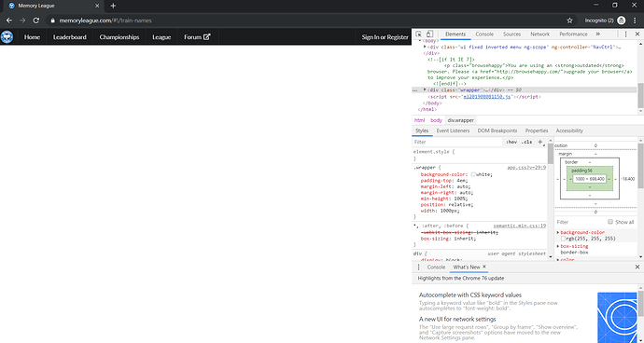Expand the ui fixed inverted menu div
This screenshot has width=644, height=343.
coord(425,47)
